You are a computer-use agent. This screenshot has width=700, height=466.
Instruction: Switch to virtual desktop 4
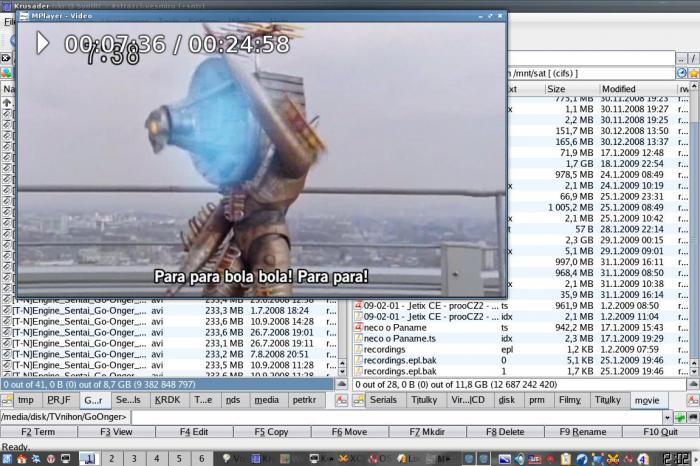(x=157, y=458)
